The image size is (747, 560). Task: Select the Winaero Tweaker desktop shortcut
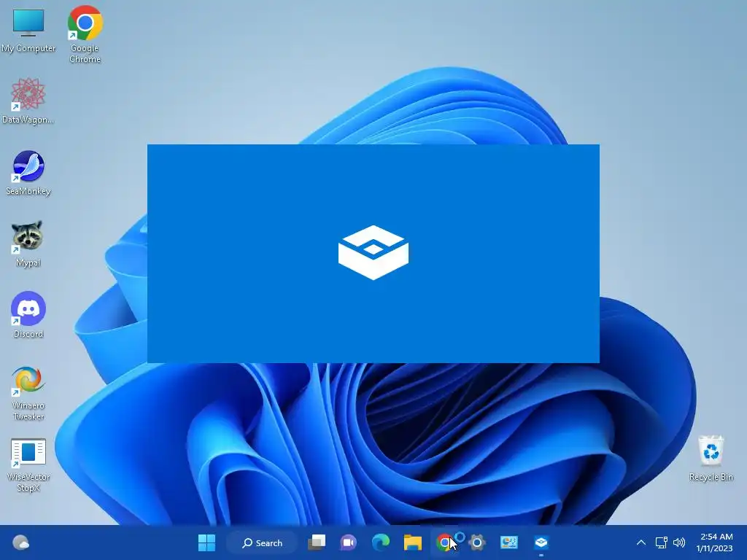pos(28,393)
